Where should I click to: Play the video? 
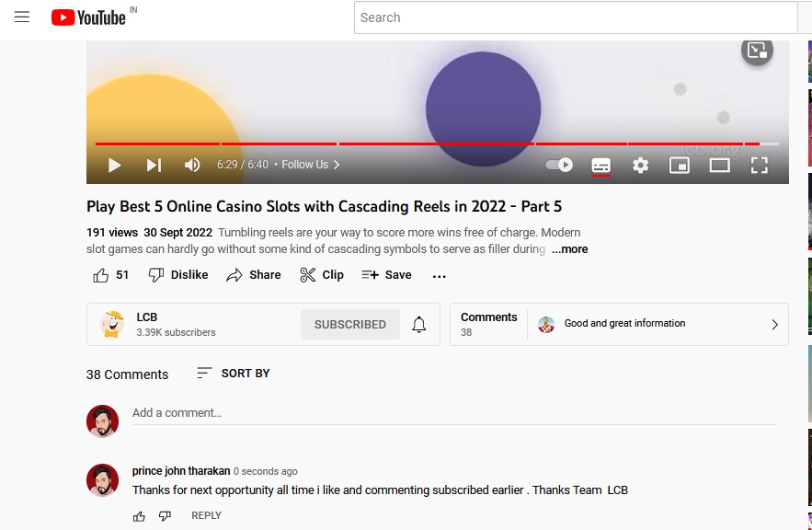(x=114, y=166)
